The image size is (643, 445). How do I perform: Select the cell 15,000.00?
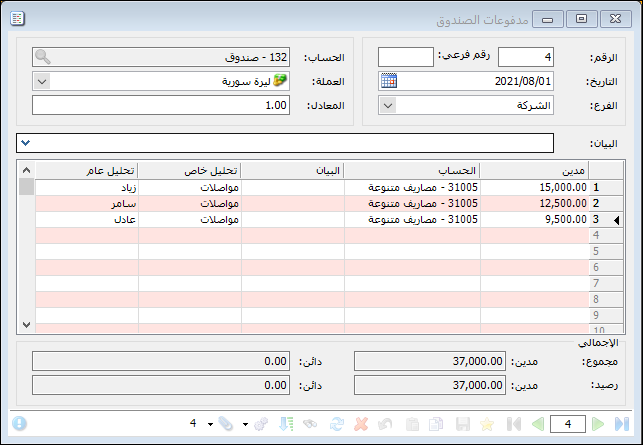(534, 187)
